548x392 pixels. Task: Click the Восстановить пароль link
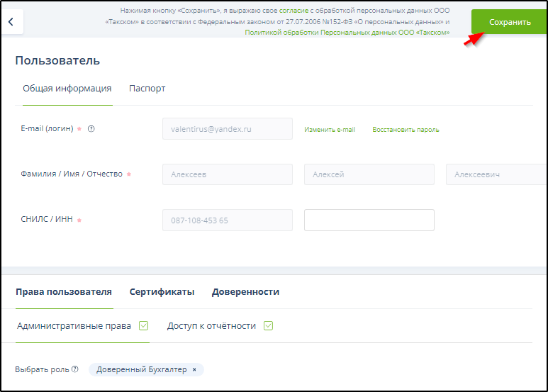click(406, 130)
